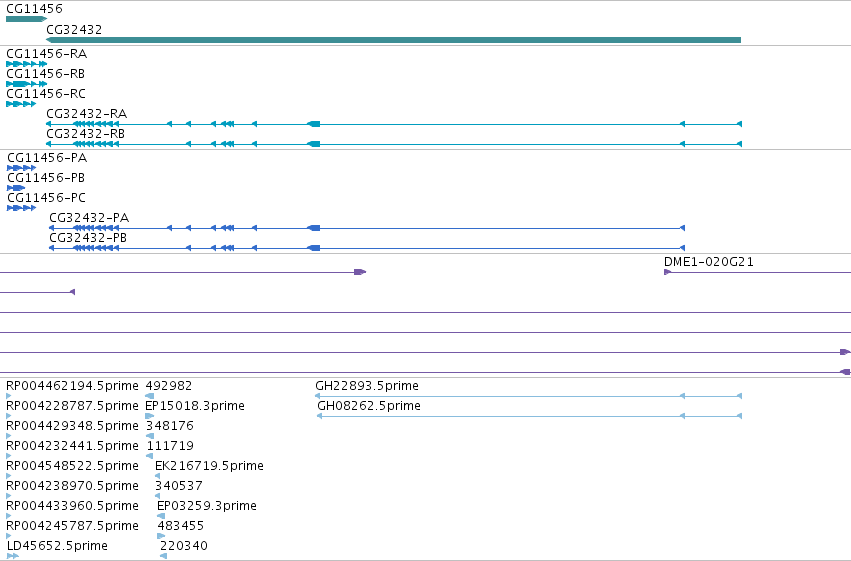Image resolution: width=851 pixels, height=561 pixels.
Task: Click the RP004462194.5prime label
Action: click(72, 386)
